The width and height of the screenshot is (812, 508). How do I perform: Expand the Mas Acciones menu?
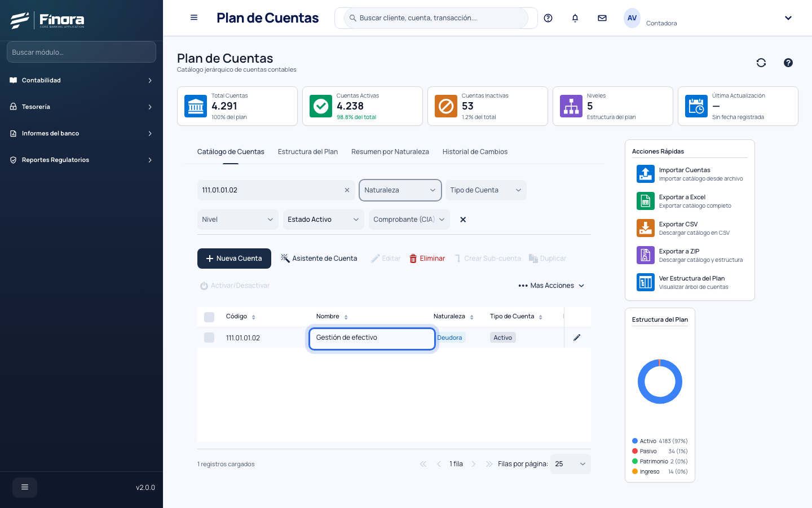coord(551,286)
